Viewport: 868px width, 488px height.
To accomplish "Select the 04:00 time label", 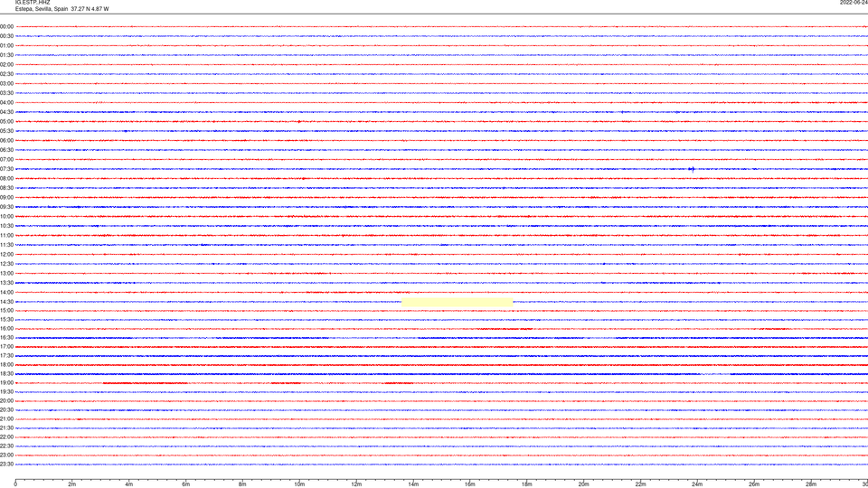I will pyautogui.click(x=6, y=103).
